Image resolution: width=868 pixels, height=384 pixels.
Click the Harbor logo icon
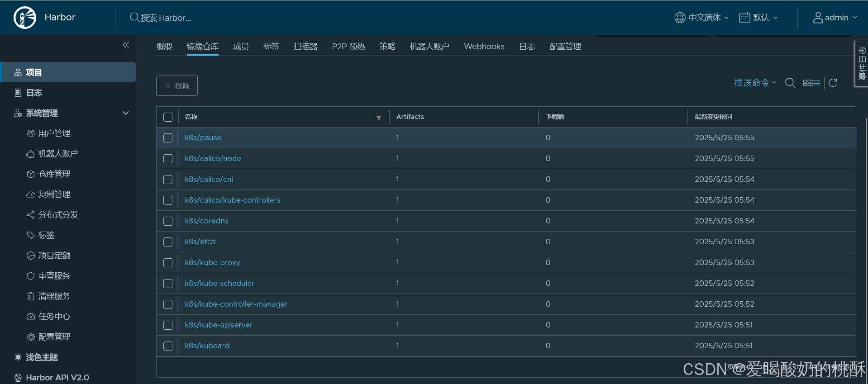coord(25,18)
